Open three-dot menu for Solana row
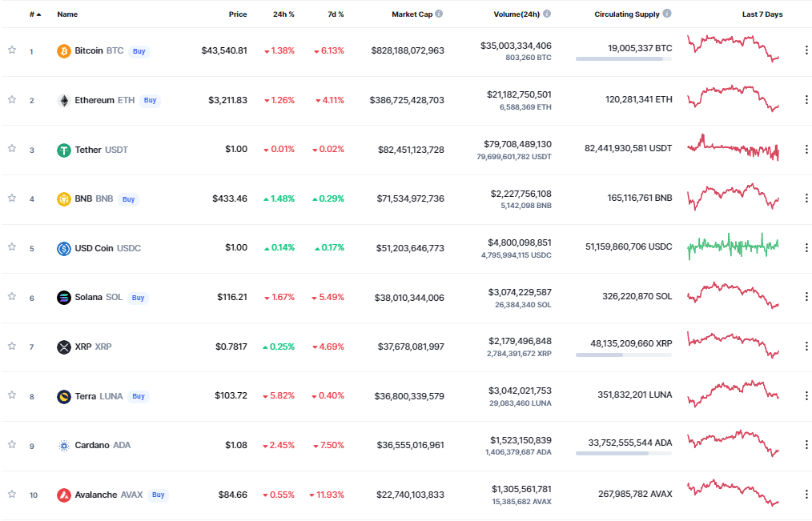 pos(806,296)
